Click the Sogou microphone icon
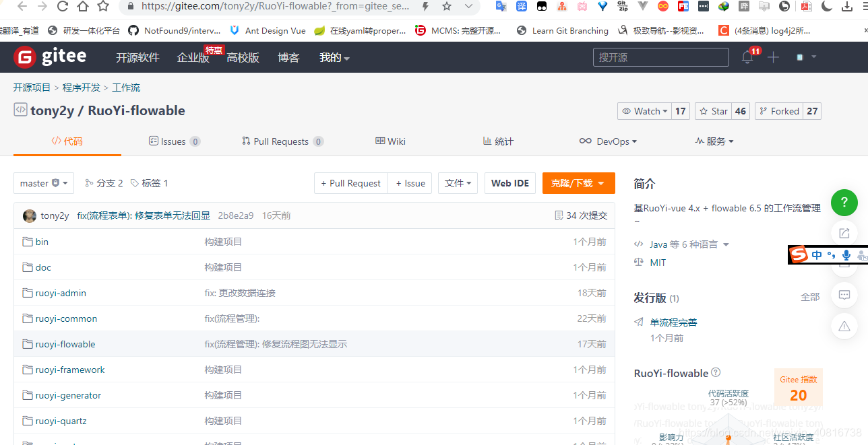Image resolution: width=868 pixels, height=445 pixels. point(846,255)
